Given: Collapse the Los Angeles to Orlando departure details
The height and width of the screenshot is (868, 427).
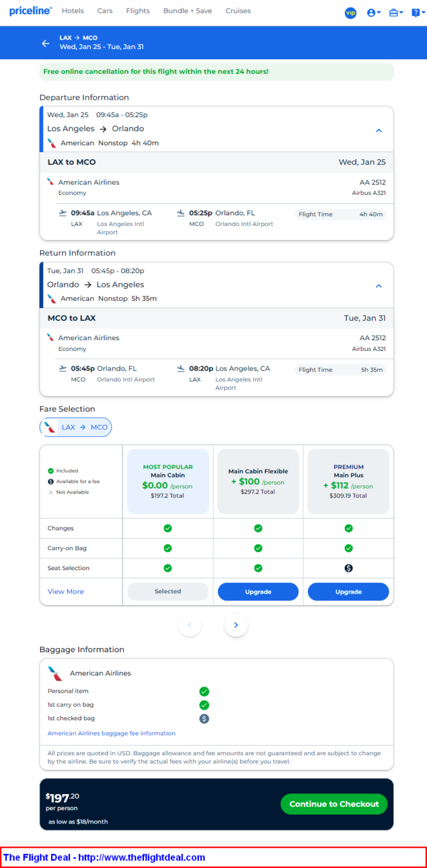Looking at the screenshot, I should click(x=379, y=131).
